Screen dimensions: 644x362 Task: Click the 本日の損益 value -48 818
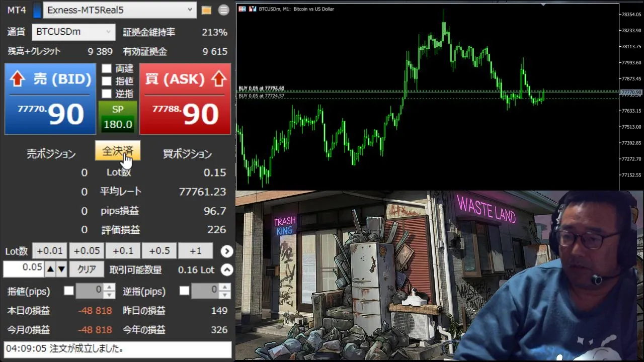tap(95, 311)
